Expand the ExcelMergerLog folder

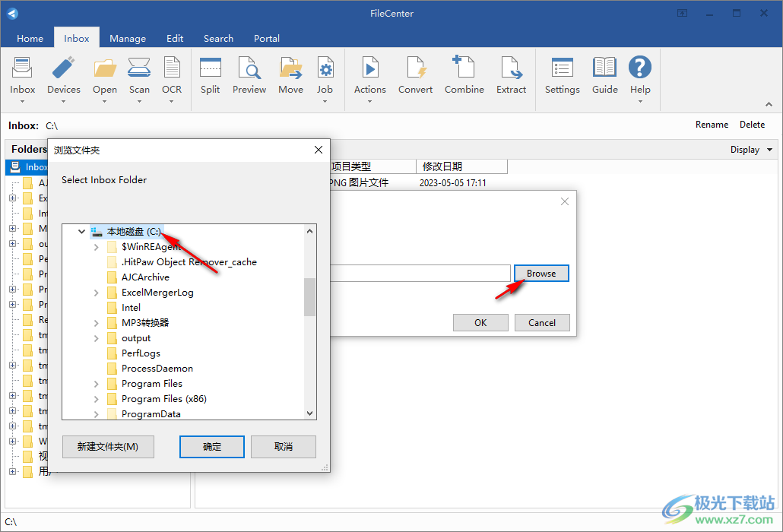pos(97,293)
